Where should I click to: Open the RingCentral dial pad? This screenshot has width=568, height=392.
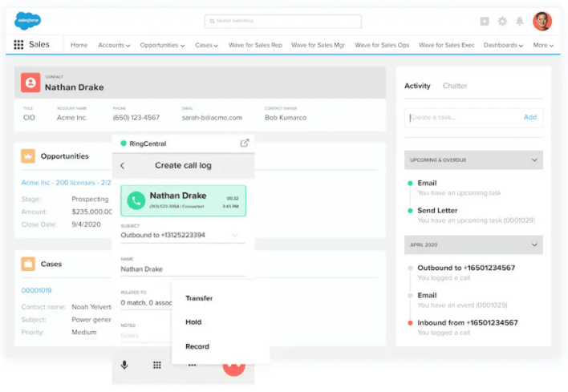point(157,365)
